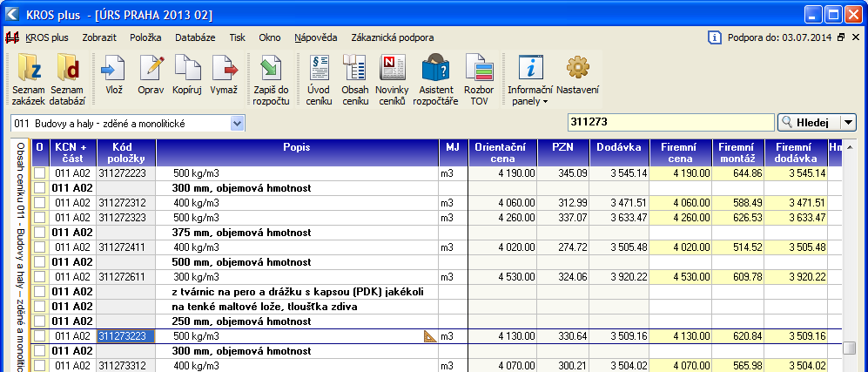Click the triangle ruler icon in row 311273223

pos(430,336)
